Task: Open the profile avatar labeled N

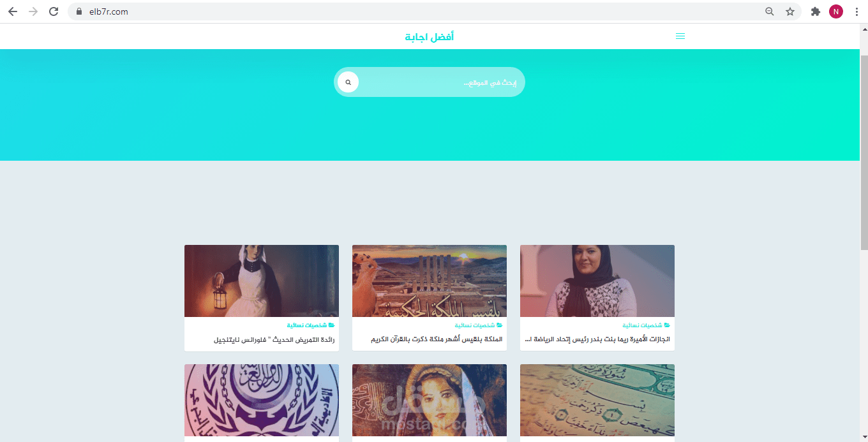Action: 836,11
